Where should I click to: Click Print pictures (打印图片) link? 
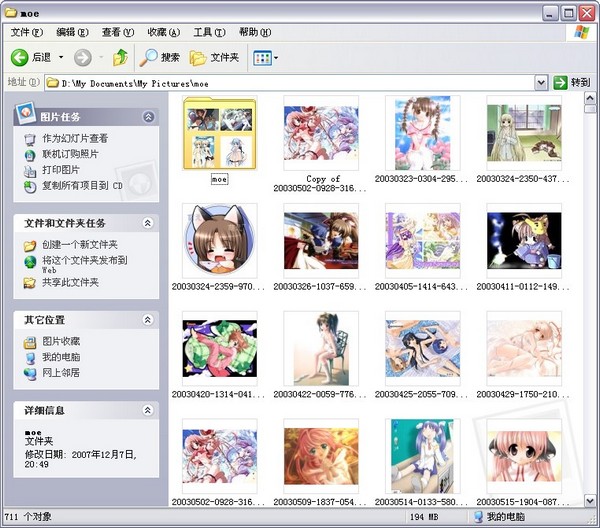tap(62, 170)
